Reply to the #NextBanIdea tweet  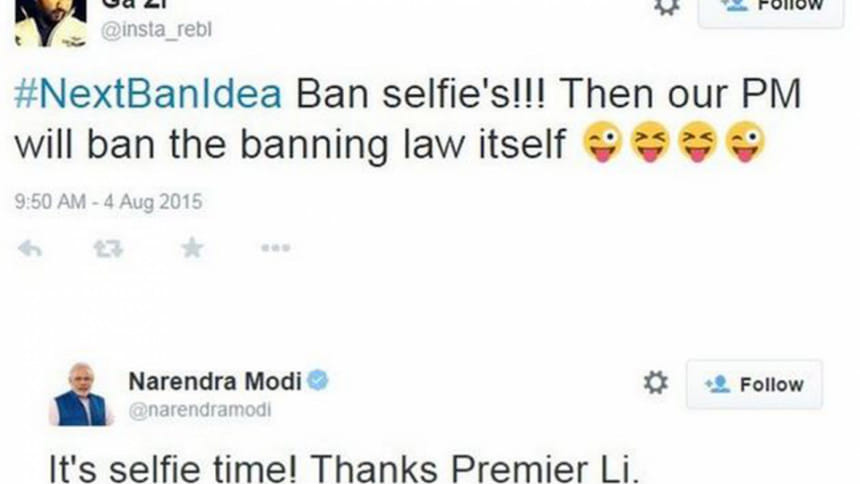30,249
